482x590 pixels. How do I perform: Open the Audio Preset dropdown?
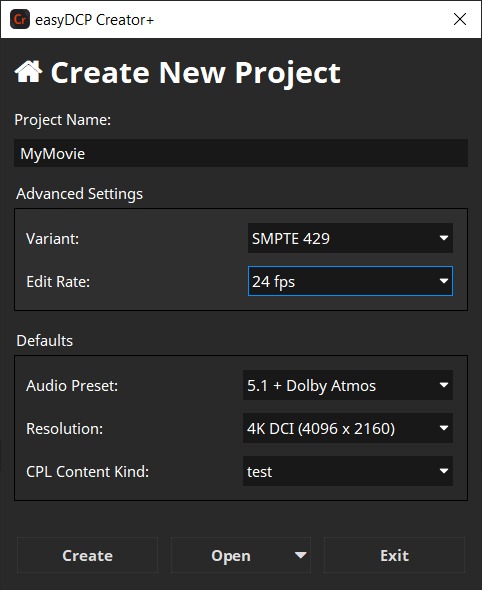[x=348, y=385]
